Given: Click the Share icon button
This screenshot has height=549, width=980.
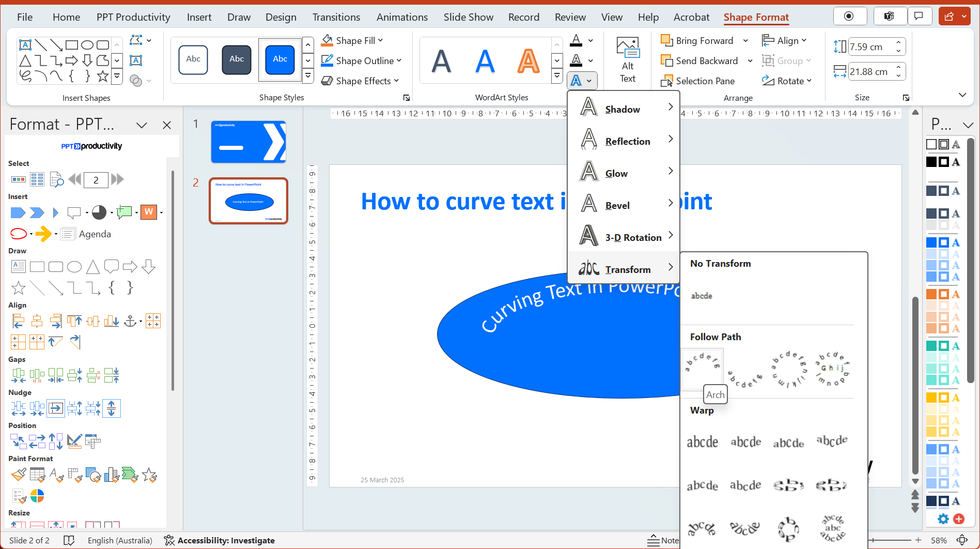Looking at the screenshot, I should 949,17.
